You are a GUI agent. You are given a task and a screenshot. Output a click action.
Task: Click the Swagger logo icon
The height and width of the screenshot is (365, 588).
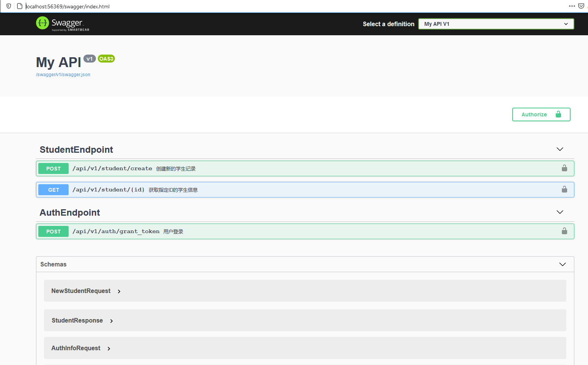coord(42,23)
